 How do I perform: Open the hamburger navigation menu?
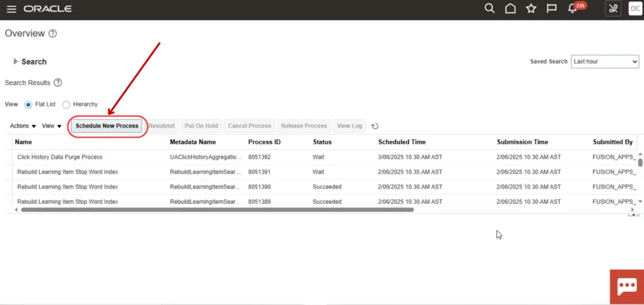click(x=11, y=9)
